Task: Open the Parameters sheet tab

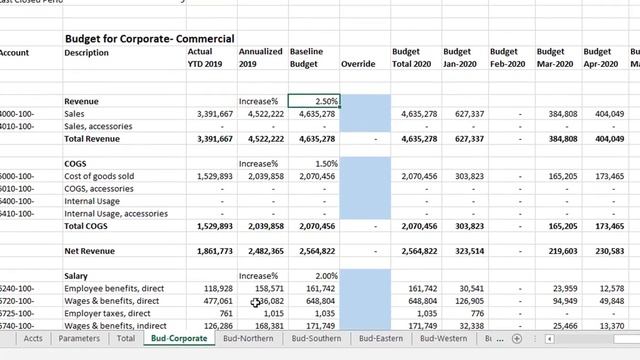Action: point(79,338)
